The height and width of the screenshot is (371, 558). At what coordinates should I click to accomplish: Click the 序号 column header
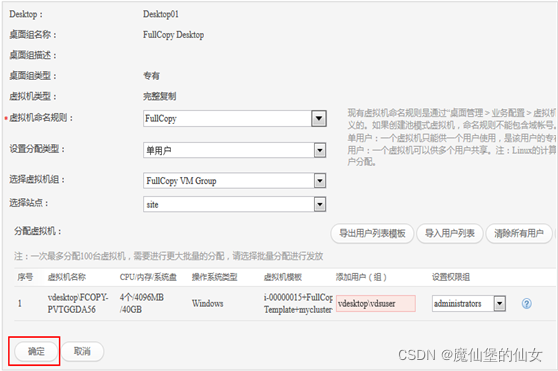tap(25, 277)
